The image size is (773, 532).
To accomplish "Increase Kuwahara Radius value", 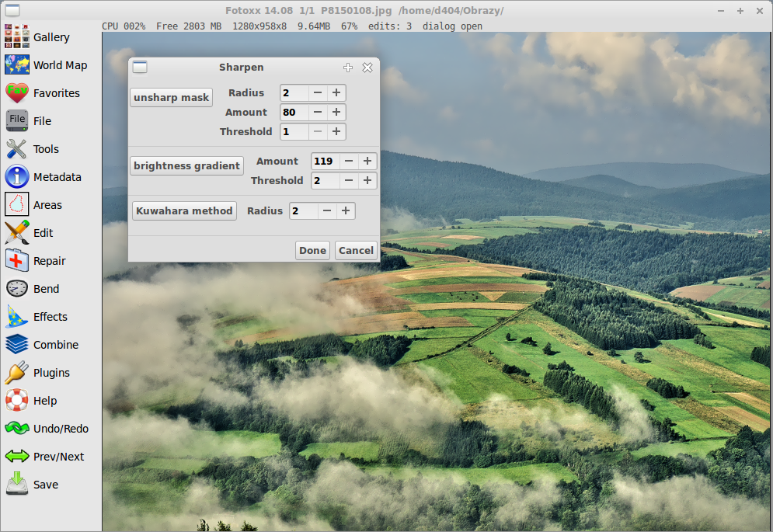I will pos(346,211).
